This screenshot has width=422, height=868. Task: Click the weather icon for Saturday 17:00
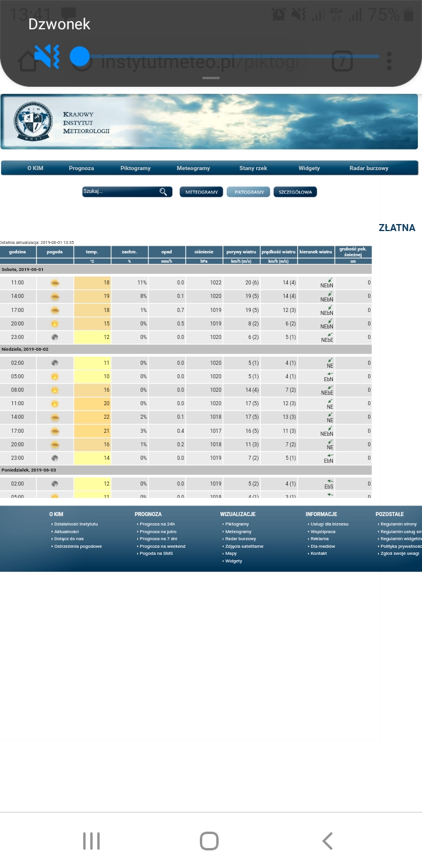[55, 310]
